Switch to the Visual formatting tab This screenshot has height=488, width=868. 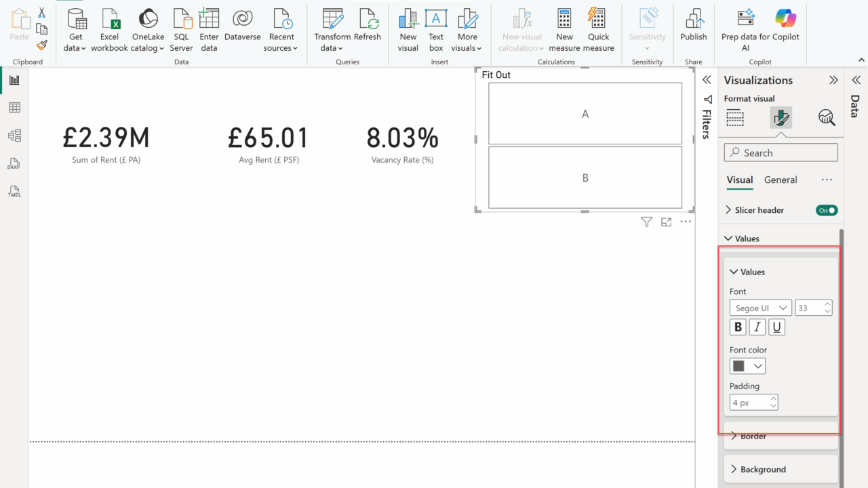740,180
